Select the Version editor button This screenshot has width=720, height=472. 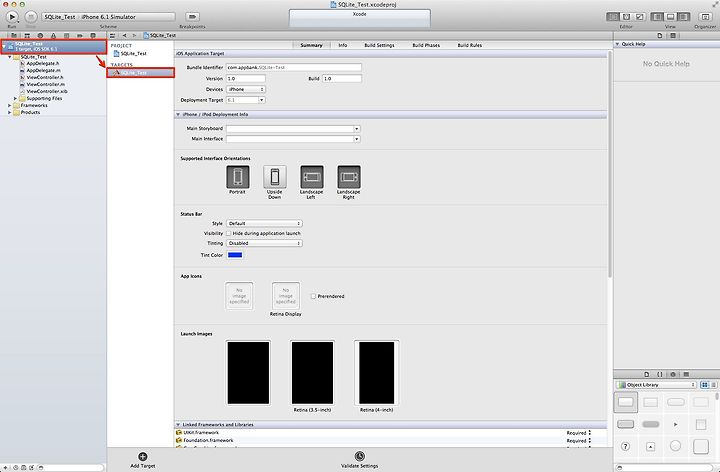point(639,17)
